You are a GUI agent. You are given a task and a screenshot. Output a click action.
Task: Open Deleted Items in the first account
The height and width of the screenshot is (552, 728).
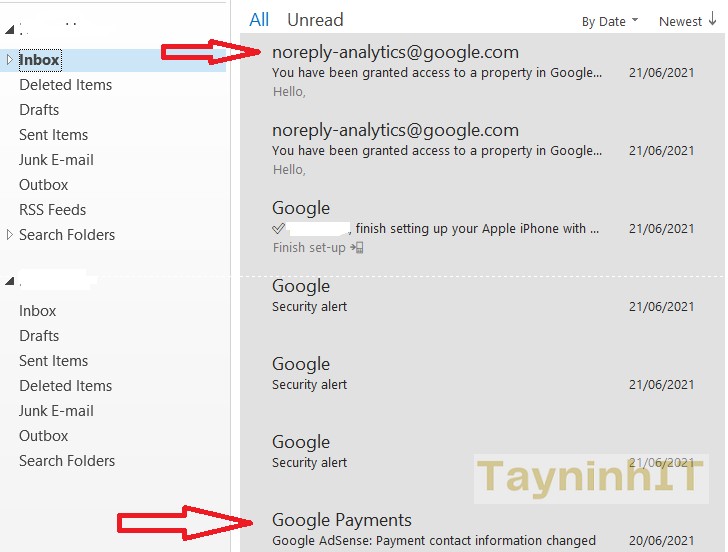tap(65, 85)
